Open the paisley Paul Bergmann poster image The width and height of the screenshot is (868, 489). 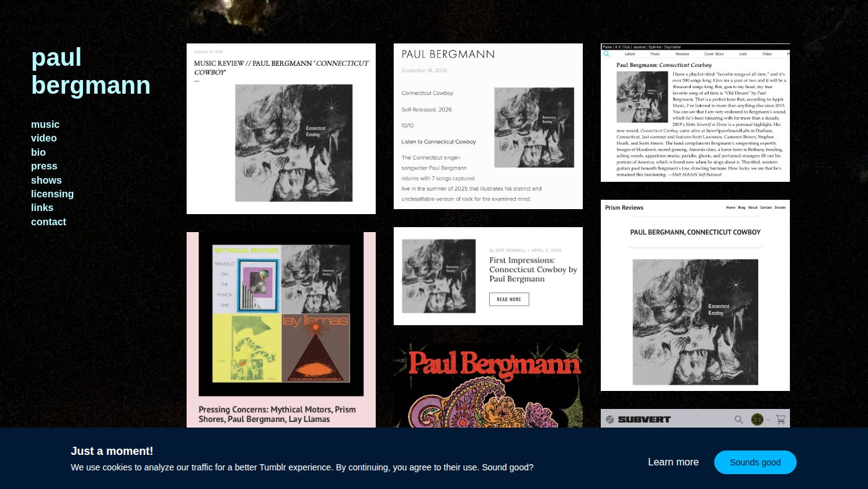pos(488,385)
